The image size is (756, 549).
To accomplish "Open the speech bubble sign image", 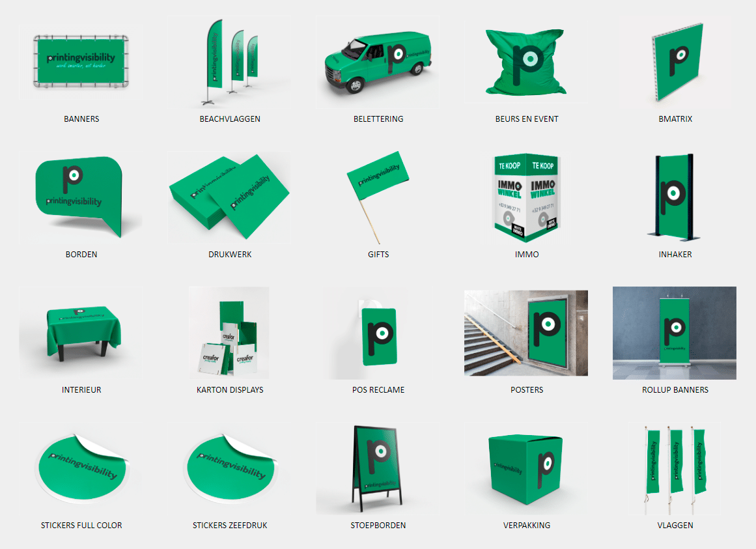I will (81, 197).
